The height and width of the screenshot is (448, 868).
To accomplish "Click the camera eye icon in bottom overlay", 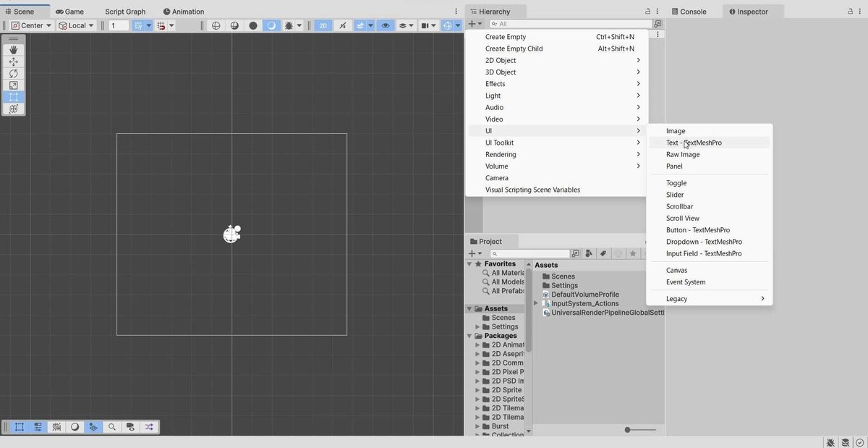I will 130,427.
